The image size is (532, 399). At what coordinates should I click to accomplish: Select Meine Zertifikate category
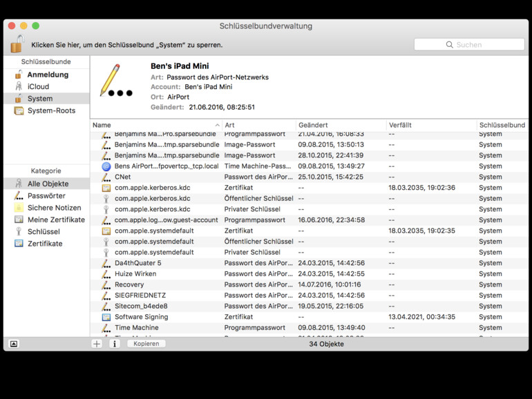click(56, 220)
